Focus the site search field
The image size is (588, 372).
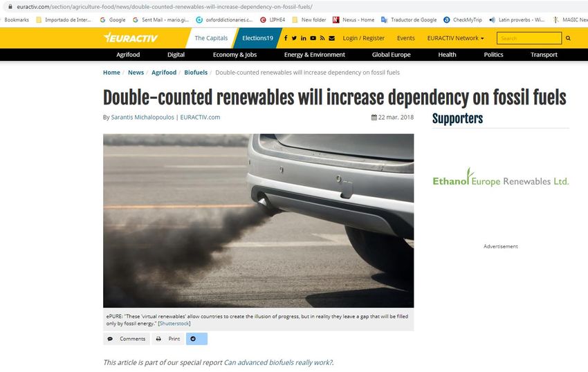tap(529, 38)
